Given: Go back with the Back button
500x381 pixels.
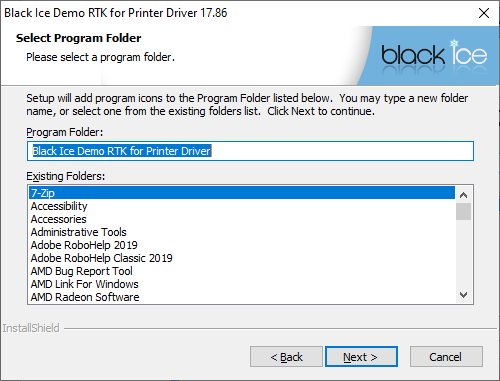Looking at the screenshot, I should tap(286, 357).
